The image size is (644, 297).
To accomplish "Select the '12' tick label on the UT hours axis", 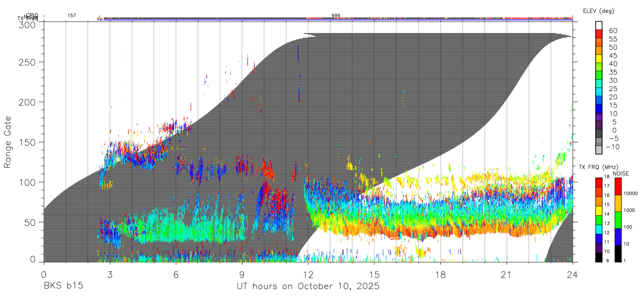I will pyautogui.click(x=308, y=274).
